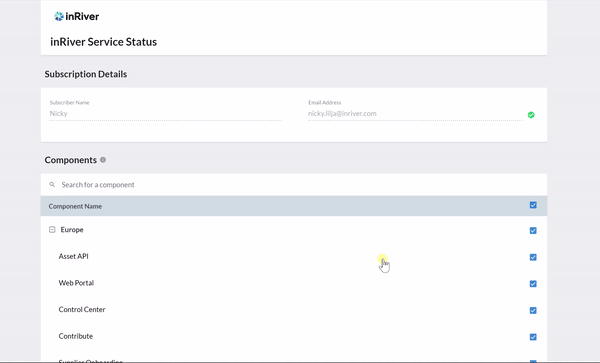Collapse the Europe component group

[x=52, y=230]
